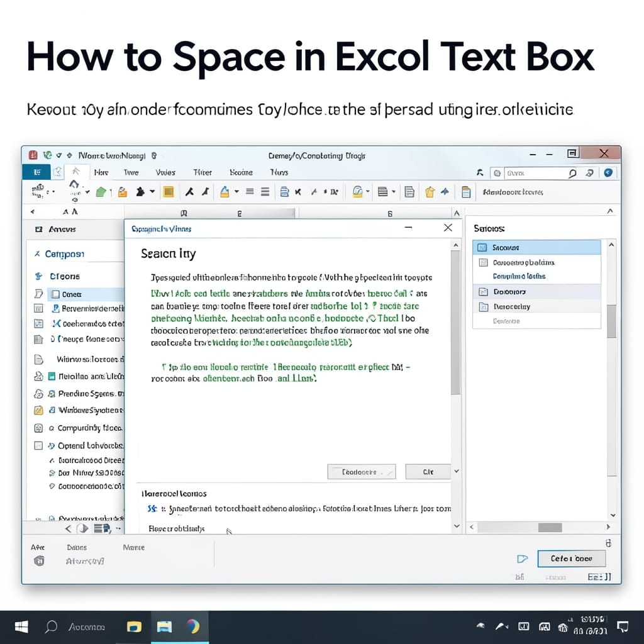644x644 pixels.
Task: Select the Dſeons item in sidebar
Action: tap(65, 277)
